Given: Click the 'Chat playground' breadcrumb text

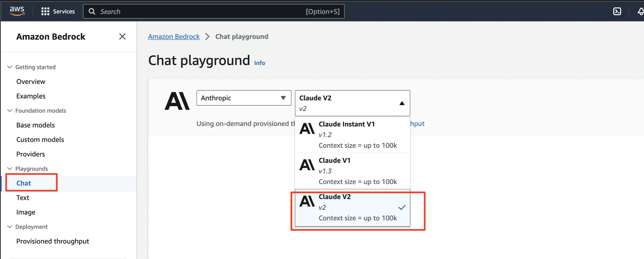Looking at the screenshot, I should (242, 36).
